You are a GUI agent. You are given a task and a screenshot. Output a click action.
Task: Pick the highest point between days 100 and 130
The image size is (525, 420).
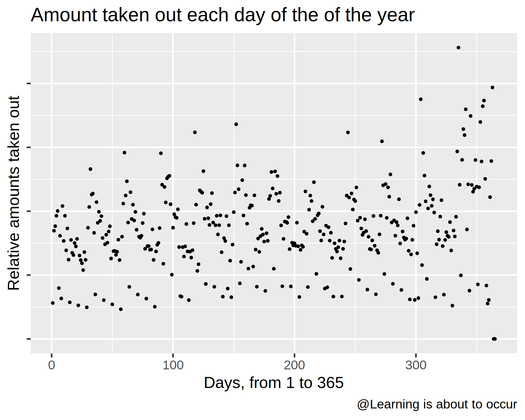(x=195, y=132)
